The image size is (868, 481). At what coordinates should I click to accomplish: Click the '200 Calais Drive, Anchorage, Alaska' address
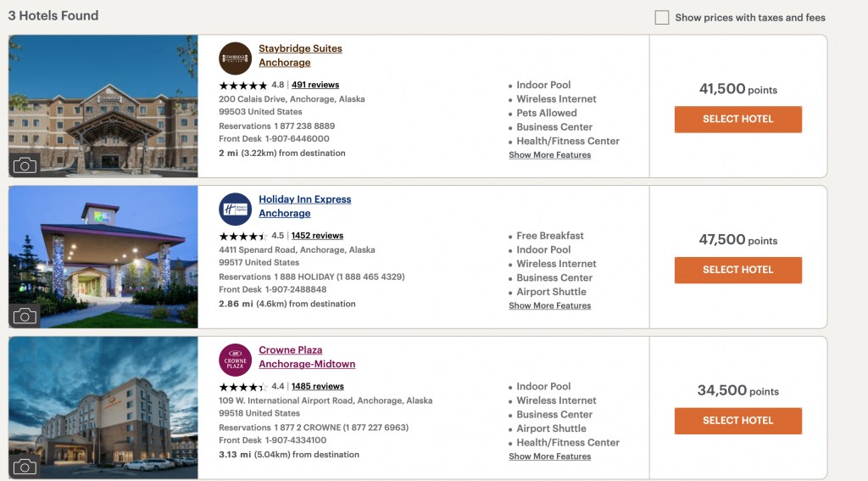point(292,99)
